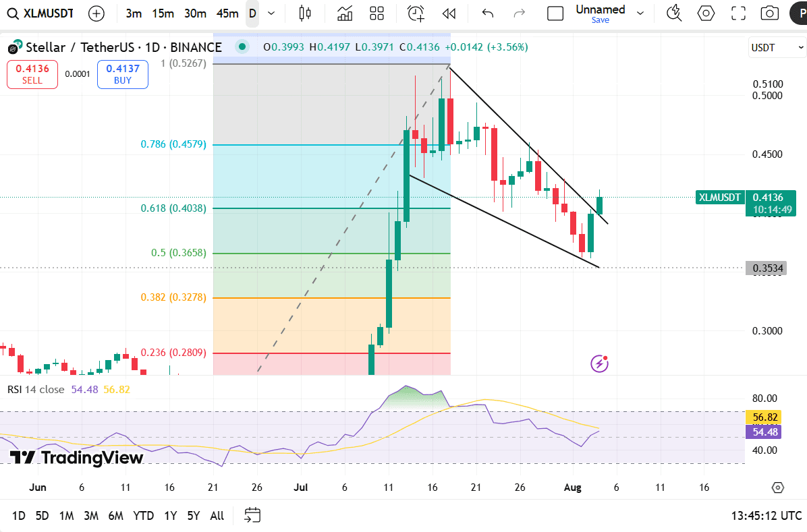Click the 0.4137 BUY button

point(123,74)
